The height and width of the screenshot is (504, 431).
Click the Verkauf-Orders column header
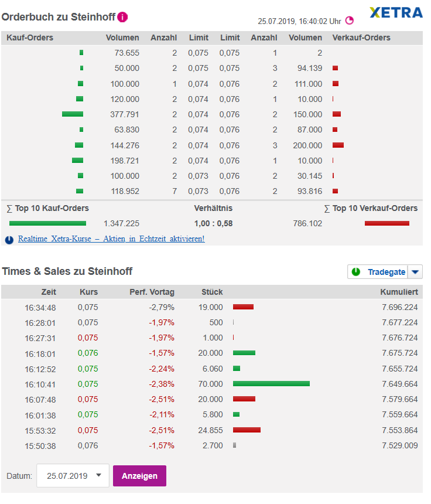(361, 38)
